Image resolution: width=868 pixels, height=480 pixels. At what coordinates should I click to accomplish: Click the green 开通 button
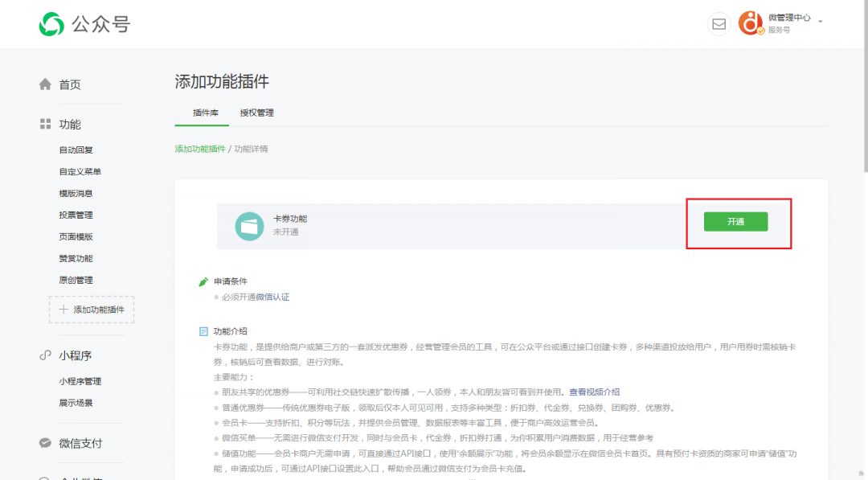point(737,221)
